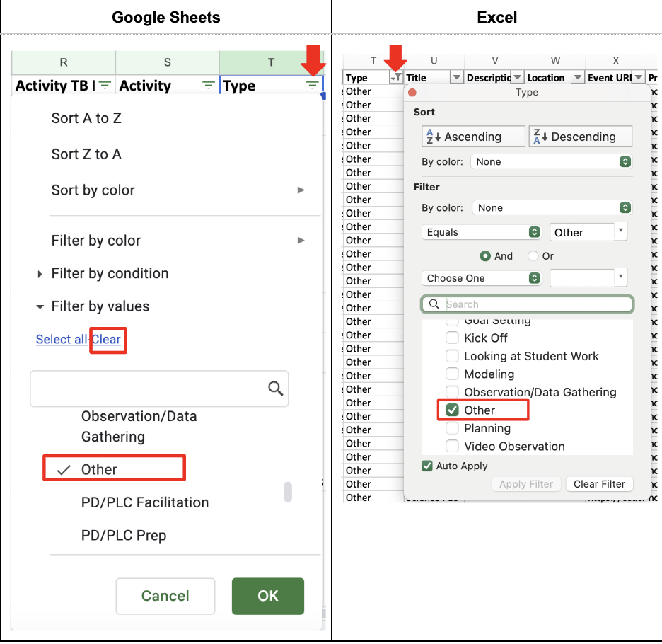The width and height of the screenshot is (662, 644).
Task: Open the filter icon on Type column in Sheets
Action: (312, 86)
